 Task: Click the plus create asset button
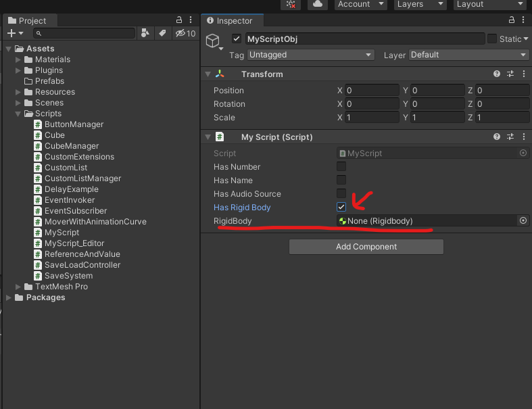(15, 33)
